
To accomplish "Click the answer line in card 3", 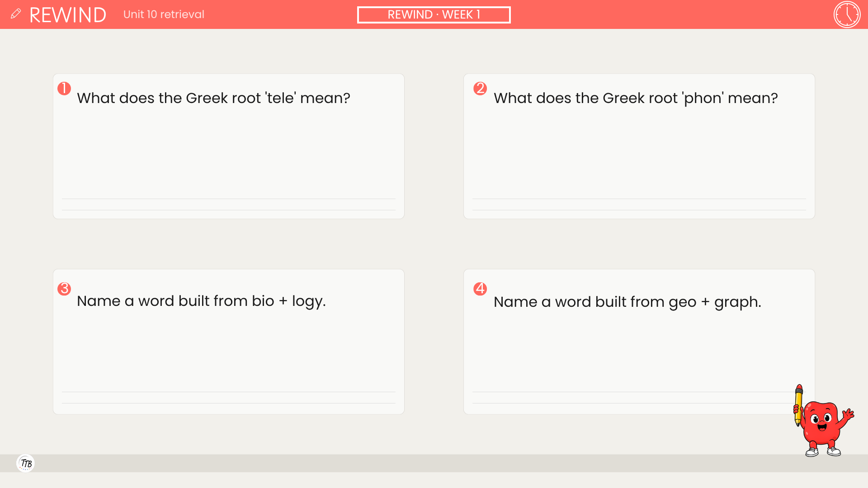I will [229, 392].
